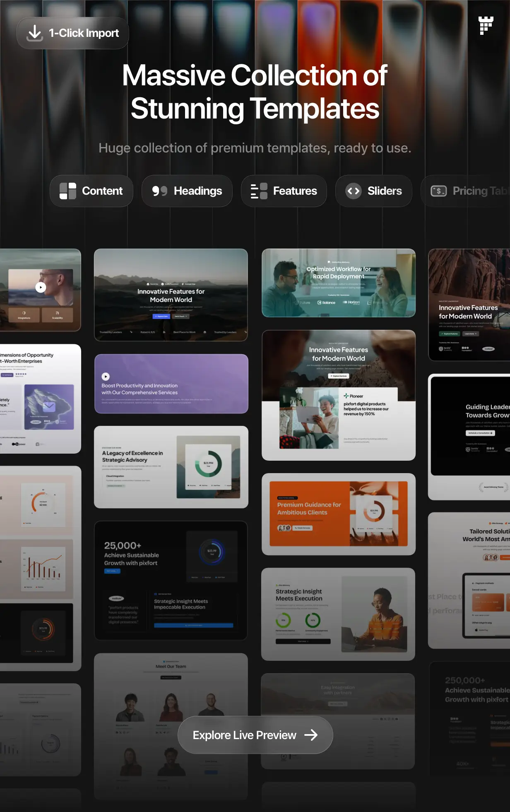Select the A Legacy of Excellence template

pos(171,467)
